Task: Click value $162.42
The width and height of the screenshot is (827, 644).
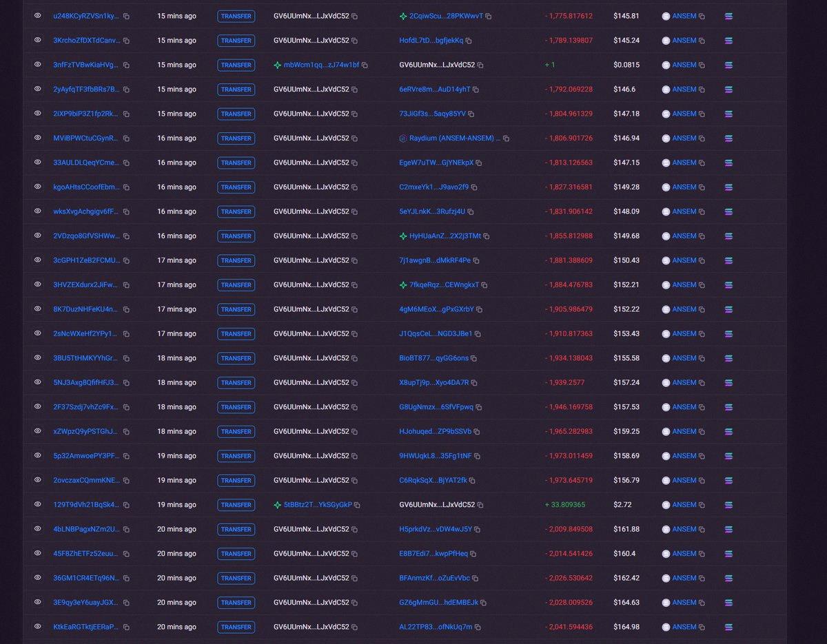Action: (x=626, y=578)
